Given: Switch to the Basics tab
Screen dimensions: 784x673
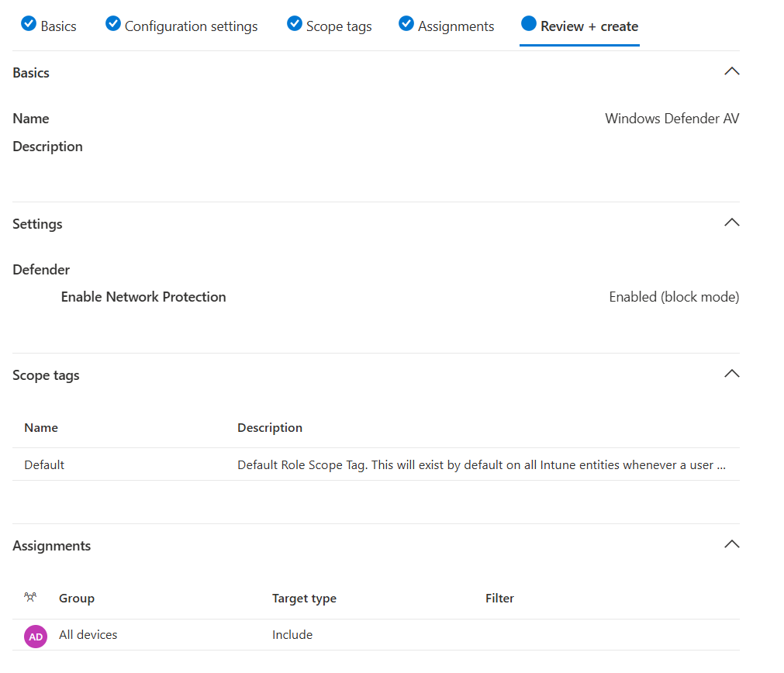Looking at the screenshot, I should 58,26.
